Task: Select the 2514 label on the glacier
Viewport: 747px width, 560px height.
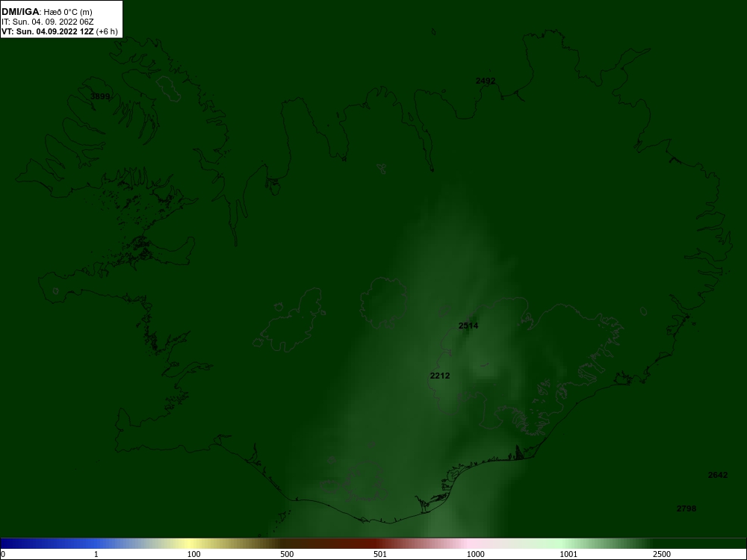Action: [468, 326]
